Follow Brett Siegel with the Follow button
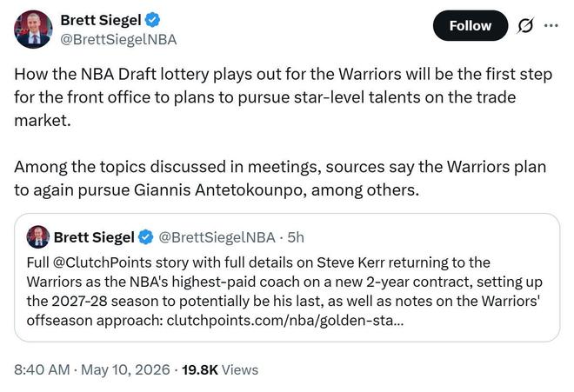This screenshot has width=574, height=392. pos(471,25)
